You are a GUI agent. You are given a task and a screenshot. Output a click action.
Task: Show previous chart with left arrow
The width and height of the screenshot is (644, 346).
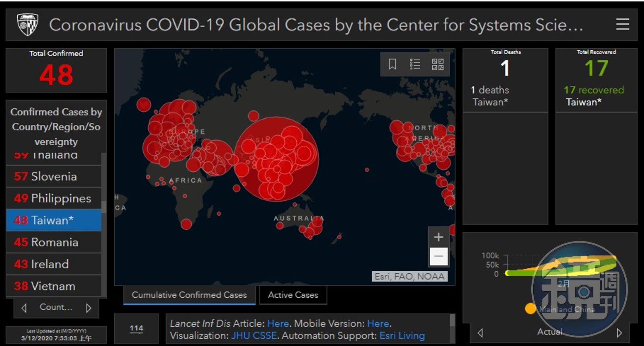click(x=480, y=333)
